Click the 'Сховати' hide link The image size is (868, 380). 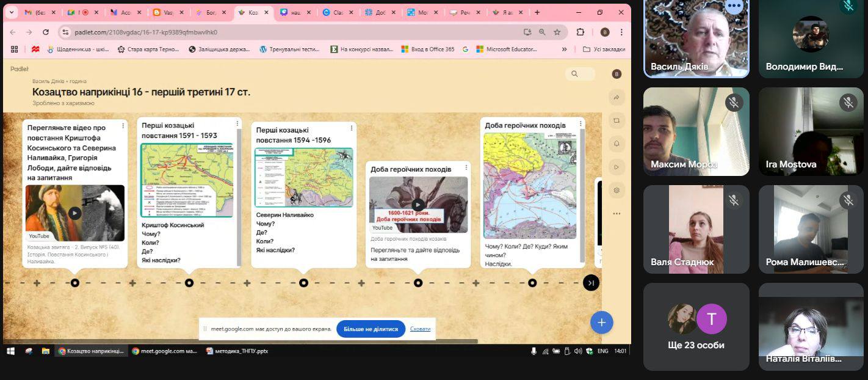point(420,329)
